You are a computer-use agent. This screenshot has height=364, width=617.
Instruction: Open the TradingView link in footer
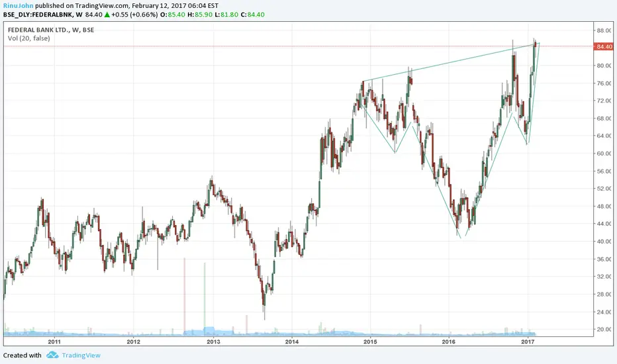pyautogui.click(x=81, y=355)
